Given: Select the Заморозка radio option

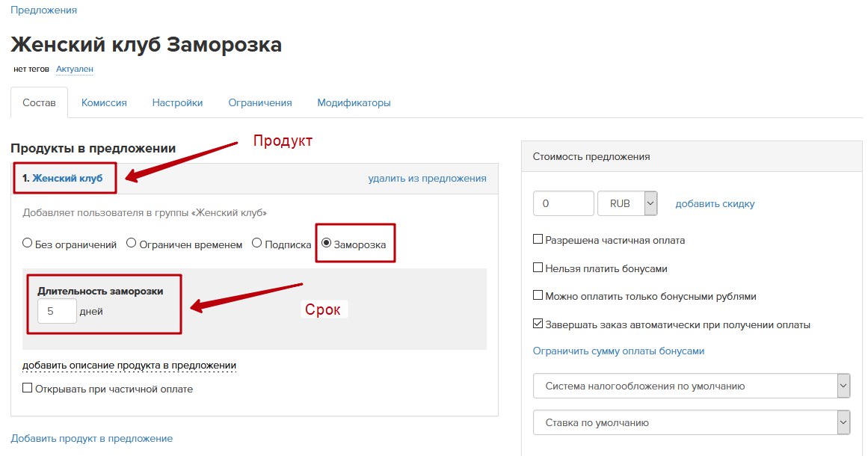Looking at the screenshot, I should point(327,243).
